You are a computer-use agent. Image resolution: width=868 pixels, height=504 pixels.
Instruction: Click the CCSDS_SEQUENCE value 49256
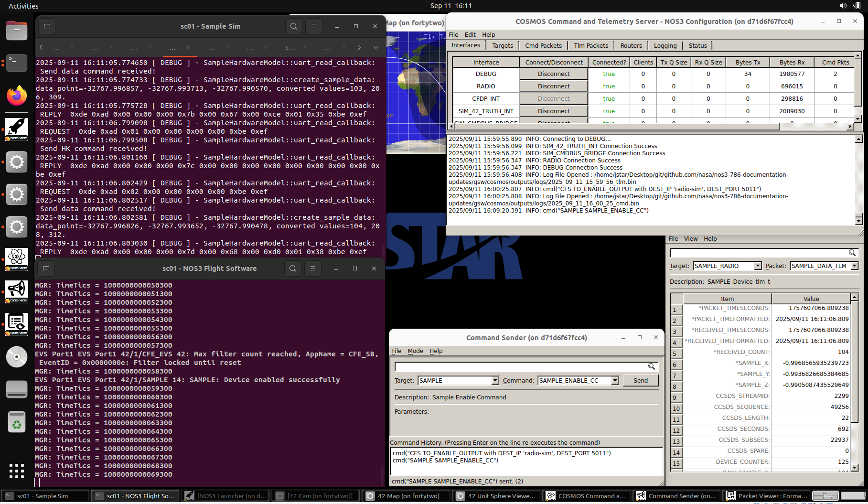click(811, 407)
